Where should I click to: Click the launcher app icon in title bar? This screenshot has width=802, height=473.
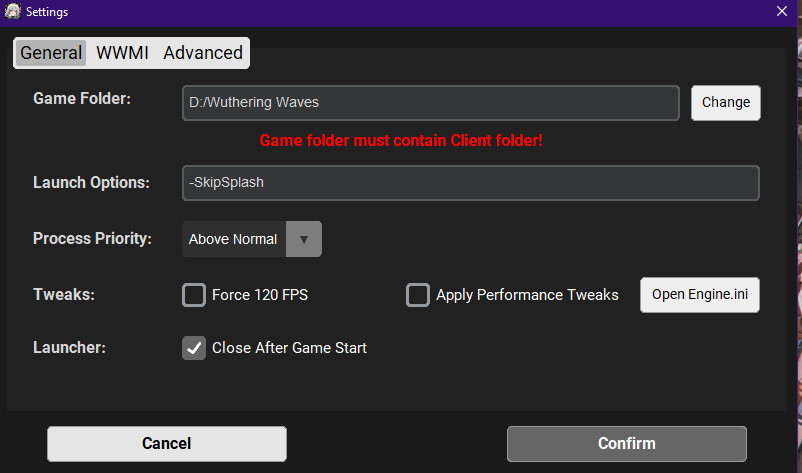point(13,11)
